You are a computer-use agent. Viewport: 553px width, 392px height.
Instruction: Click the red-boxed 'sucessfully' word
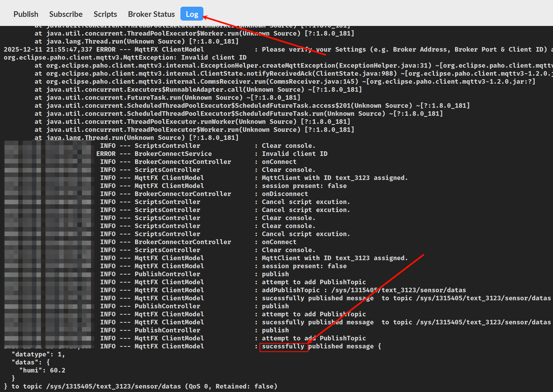tap(283, 347)
